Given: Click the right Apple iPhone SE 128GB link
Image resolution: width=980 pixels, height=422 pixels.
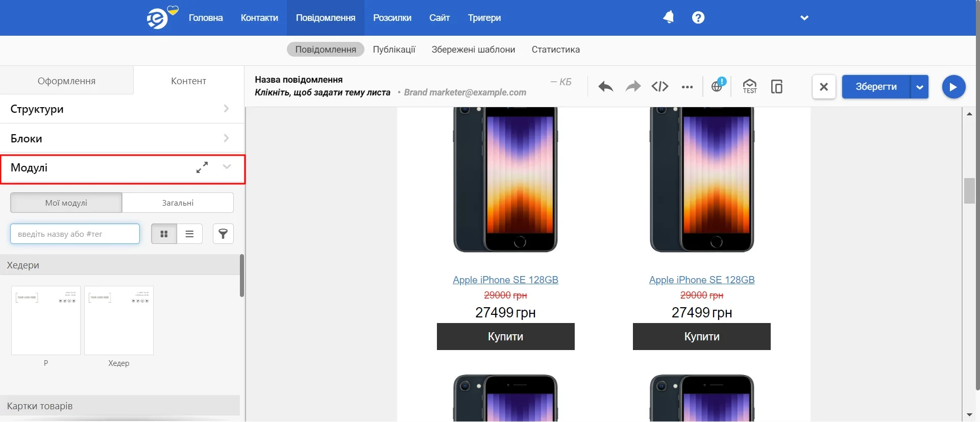Looking at the screenshot, I should coord(702,280).
